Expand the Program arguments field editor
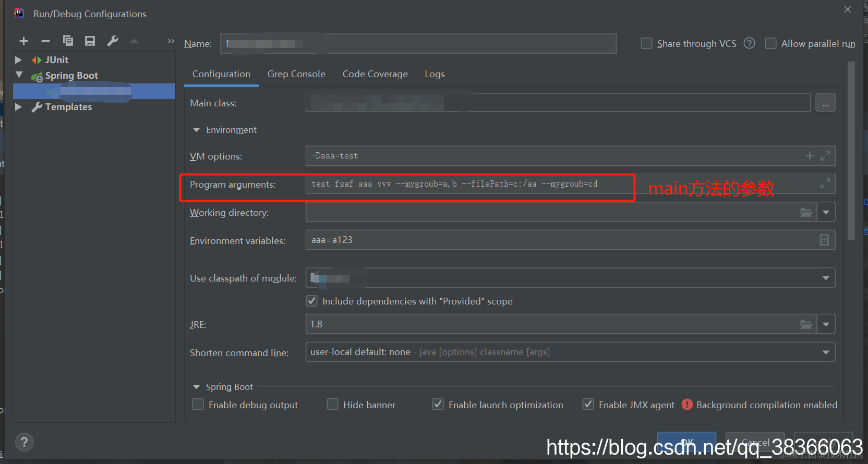This screenshot has height=464, width=868. [x=825, y=184]
